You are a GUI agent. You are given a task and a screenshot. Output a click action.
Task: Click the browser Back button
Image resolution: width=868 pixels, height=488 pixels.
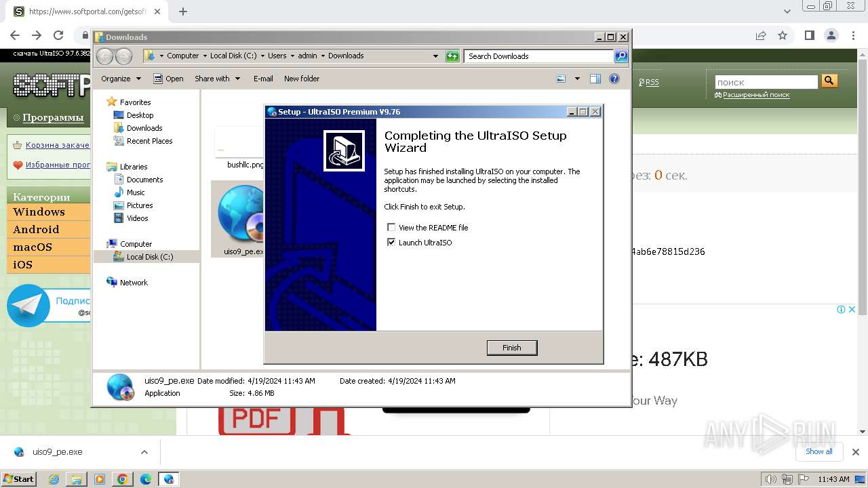point(15,35)
